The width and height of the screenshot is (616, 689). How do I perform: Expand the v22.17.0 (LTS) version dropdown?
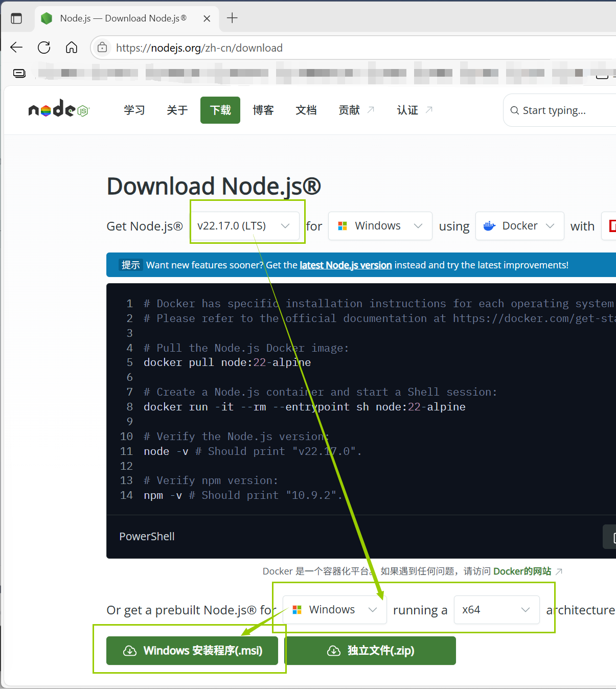coord(244,226)
